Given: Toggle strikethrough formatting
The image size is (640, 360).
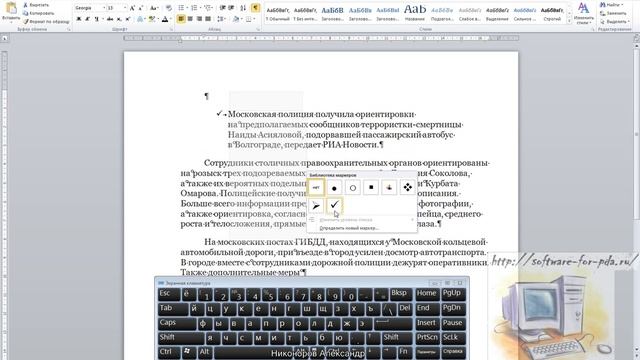Looking at the screenshot, I should 110,19.
